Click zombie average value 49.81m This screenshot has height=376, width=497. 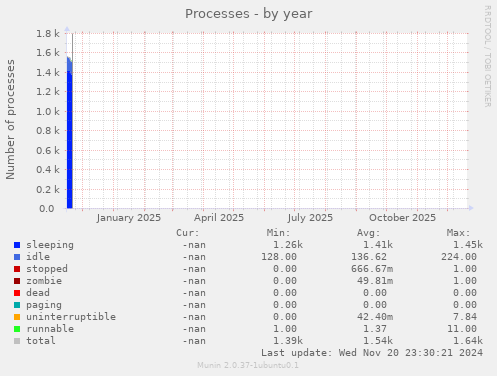point(375,281)
